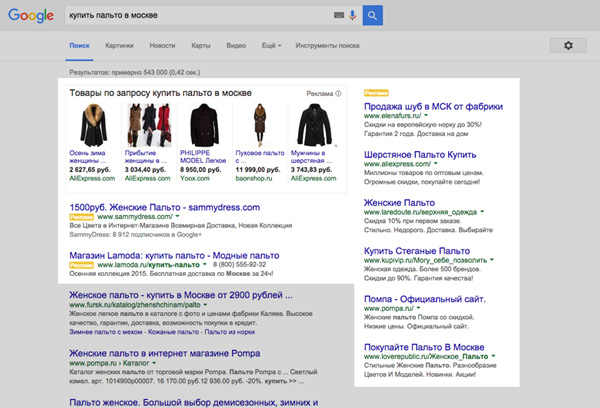Switch to the Картинки tab

[x=119, y=46]
